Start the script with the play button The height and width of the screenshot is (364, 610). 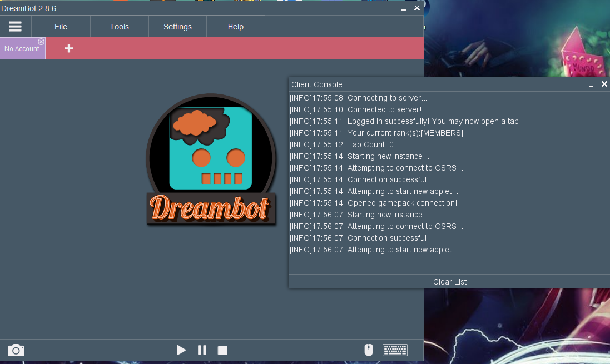click(181, 350)
